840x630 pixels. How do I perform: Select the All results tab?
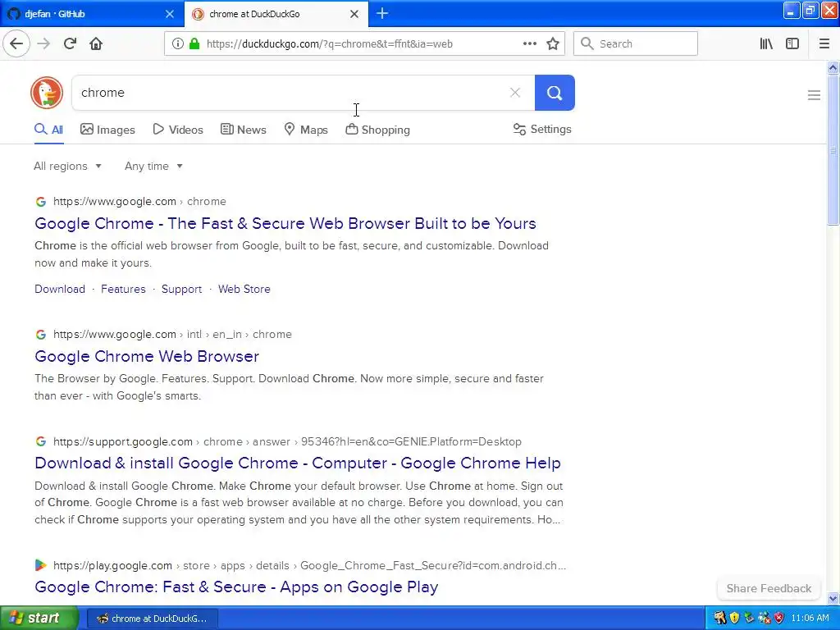(x=48, y=130)
